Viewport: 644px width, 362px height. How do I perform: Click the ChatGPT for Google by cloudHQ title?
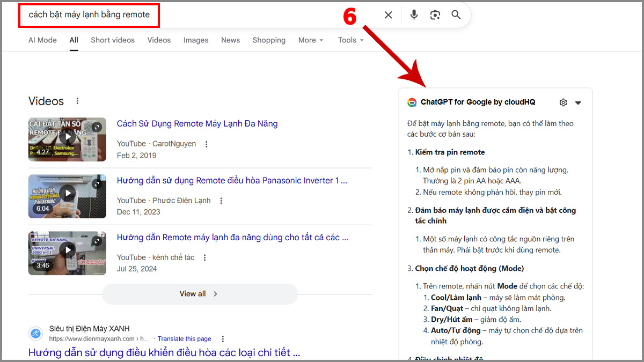click(x=478, y=102)
